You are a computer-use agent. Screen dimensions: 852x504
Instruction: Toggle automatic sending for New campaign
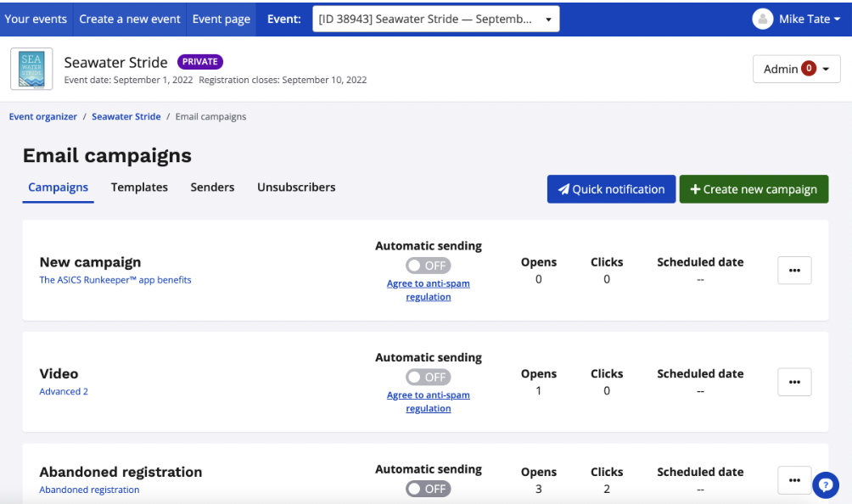click(428, 266)
